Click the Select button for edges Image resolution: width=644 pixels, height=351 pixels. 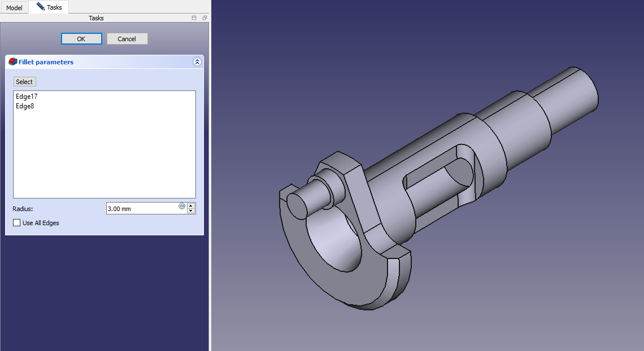click(24, 82)
